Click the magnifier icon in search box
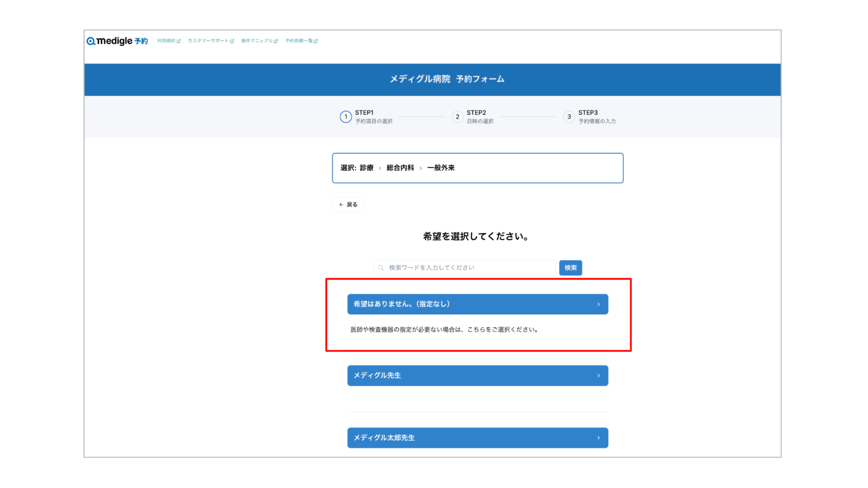This screenshot has width=868, height=488. 381,268
